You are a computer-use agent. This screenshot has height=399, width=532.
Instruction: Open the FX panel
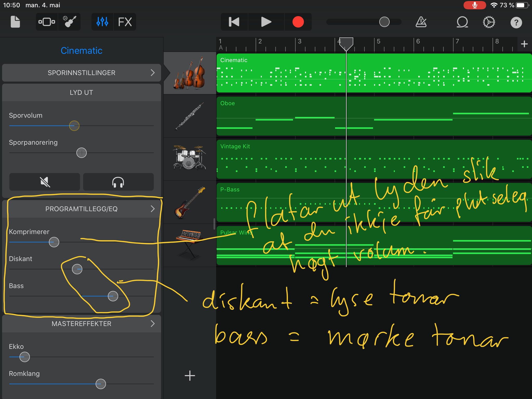[x=125, y=22]
